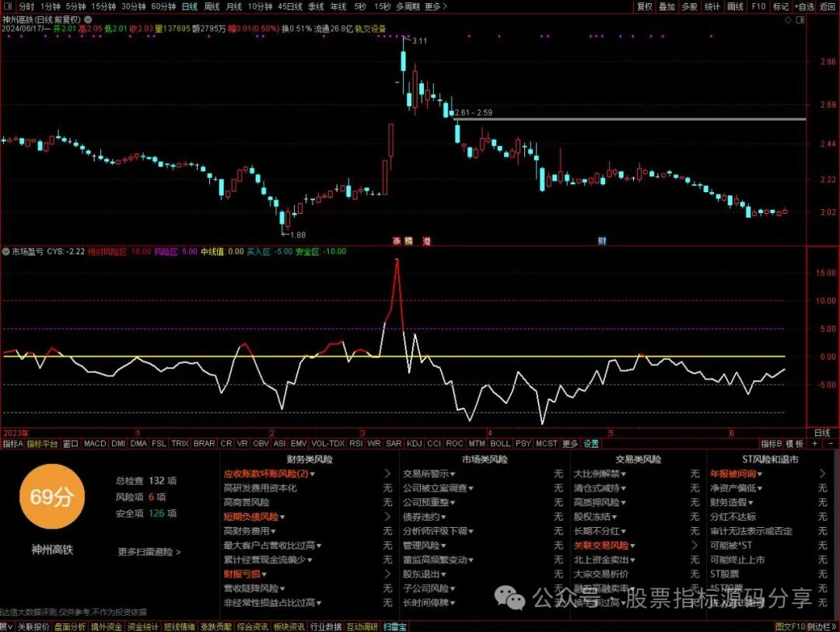Open the 设置 settings in indicator bar
Viewport: 840px width, 632px height.
[591, 443]
